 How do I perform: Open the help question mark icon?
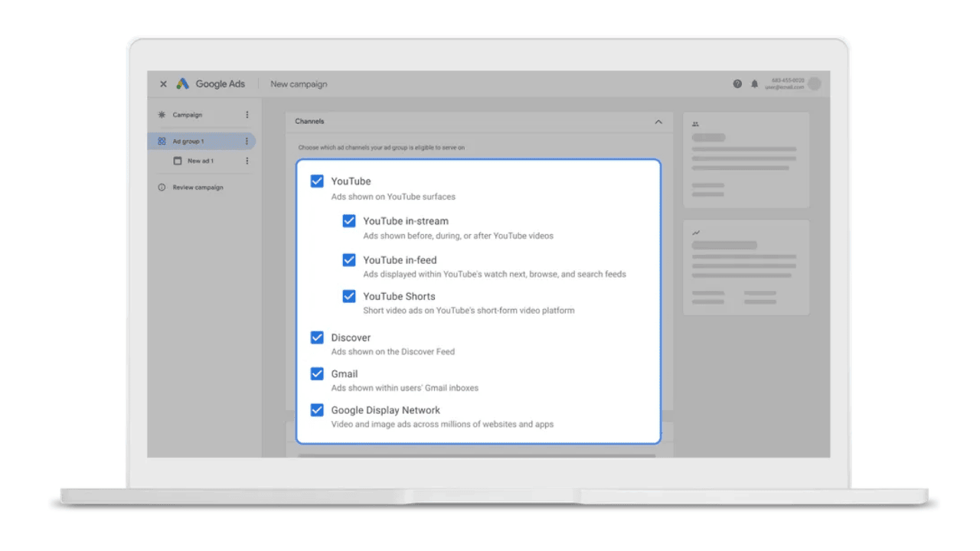(737, 84)
